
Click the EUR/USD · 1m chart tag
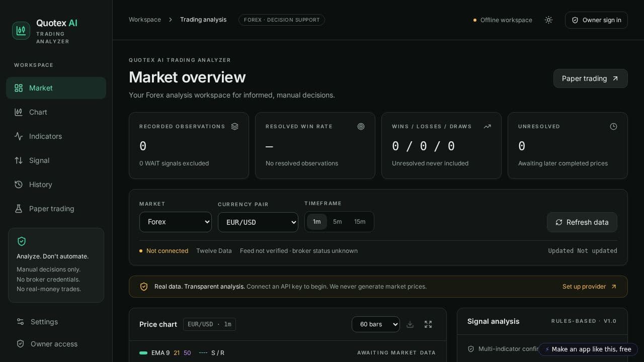(x=209, y=324)
